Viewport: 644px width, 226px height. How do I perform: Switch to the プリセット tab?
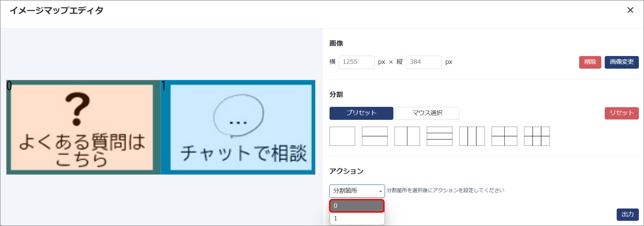361,113
